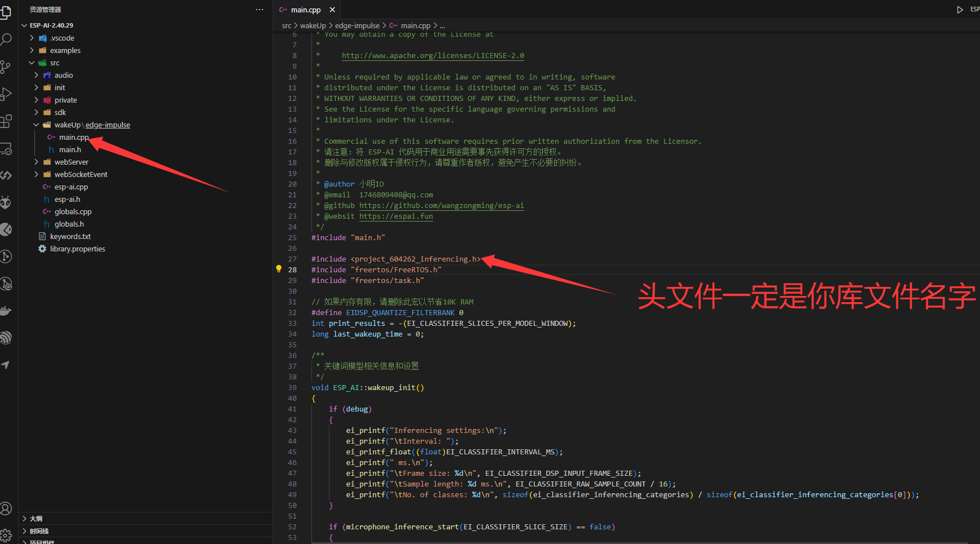Image resolution: width=980 pixels, height=544 pixels.
Task: Open the PlatformIO alien icon
Action: [6, 202]
